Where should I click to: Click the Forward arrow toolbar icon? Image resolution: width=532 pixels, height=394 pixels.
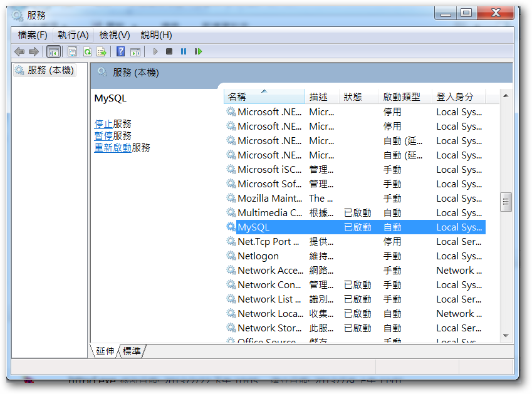point(33,51)
